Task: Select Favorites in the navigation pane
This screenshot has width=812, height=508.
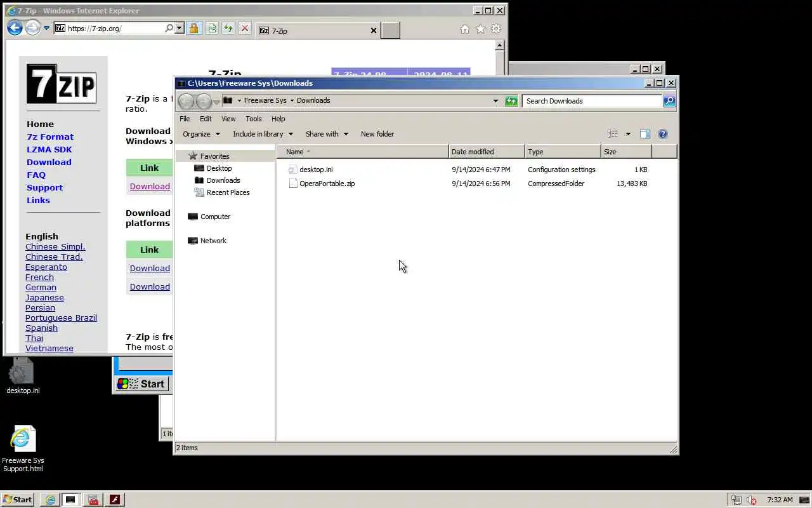Action: pos(214,156)
